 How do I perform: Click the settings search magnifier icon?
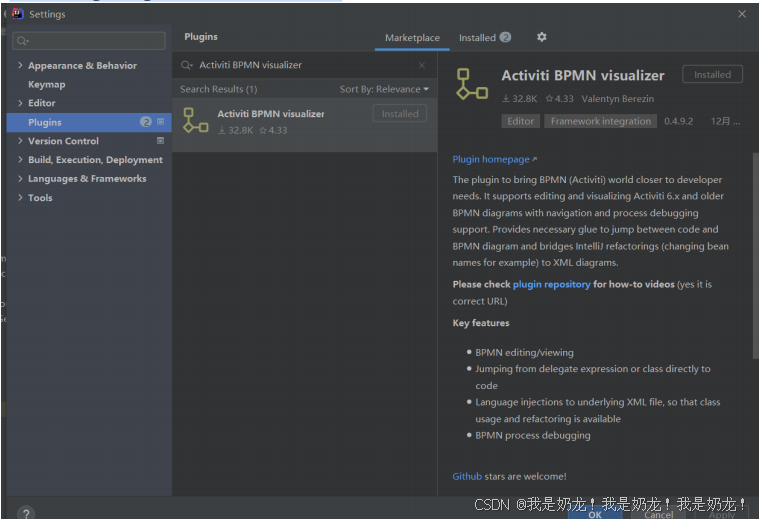click(x=22, y=41)
